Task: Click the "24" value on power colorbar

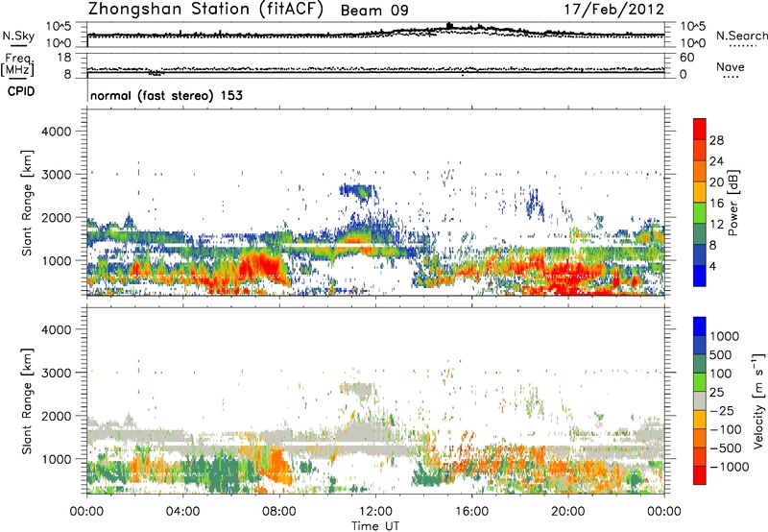Action: coord(716,161)
